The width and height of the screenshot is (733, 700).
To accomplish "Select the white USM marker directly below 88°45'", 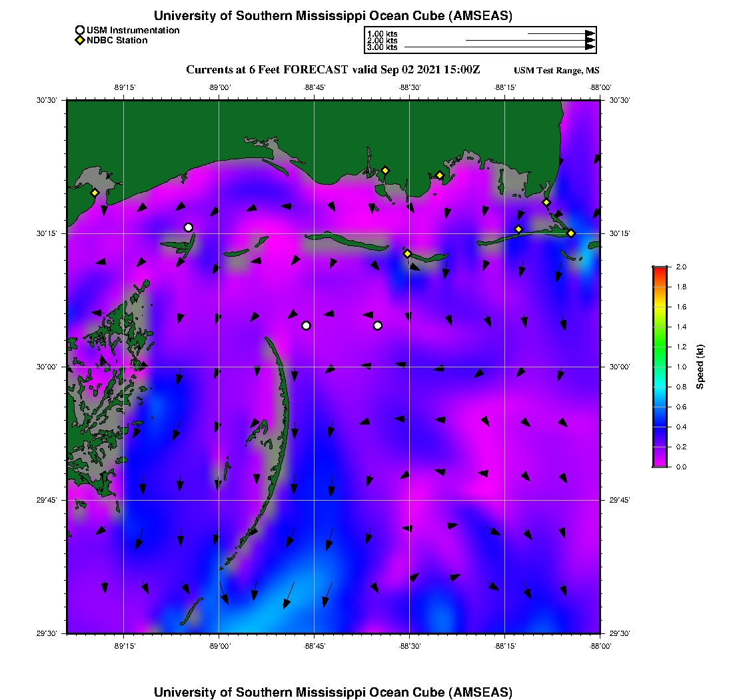I will tap(306, 325).
